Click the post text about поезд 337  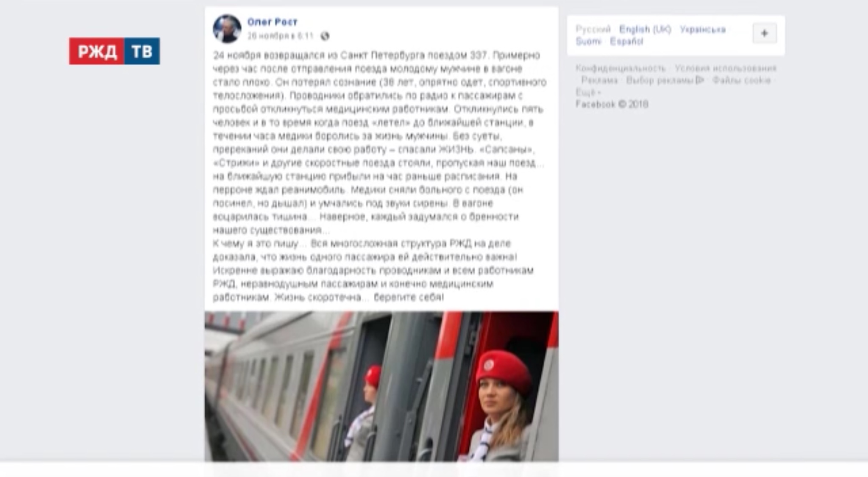coord(380,176)
